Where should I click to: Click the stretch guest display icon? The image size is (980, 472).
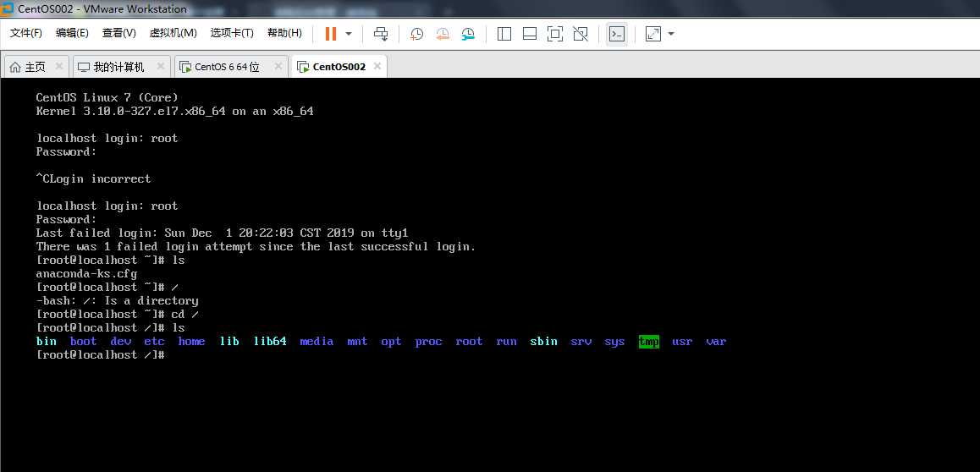pos(653,34)
